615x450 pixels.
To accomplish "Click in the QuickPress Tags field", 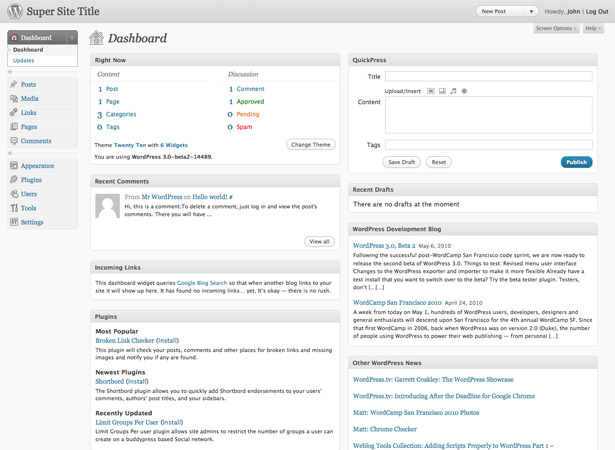I will pyautogui.click(x=489, y=144).
